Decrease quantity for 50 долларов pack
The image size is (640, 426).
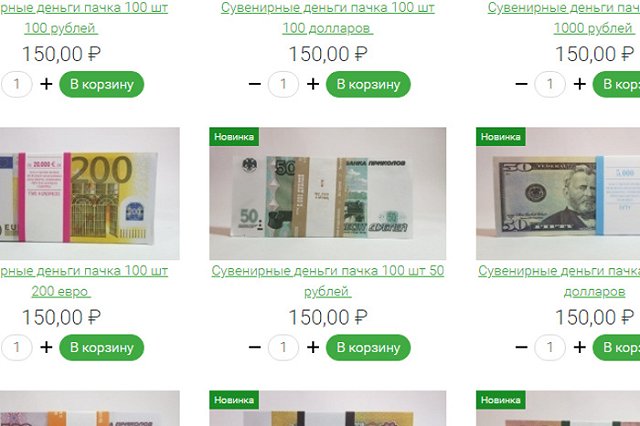tap(521, 347)
